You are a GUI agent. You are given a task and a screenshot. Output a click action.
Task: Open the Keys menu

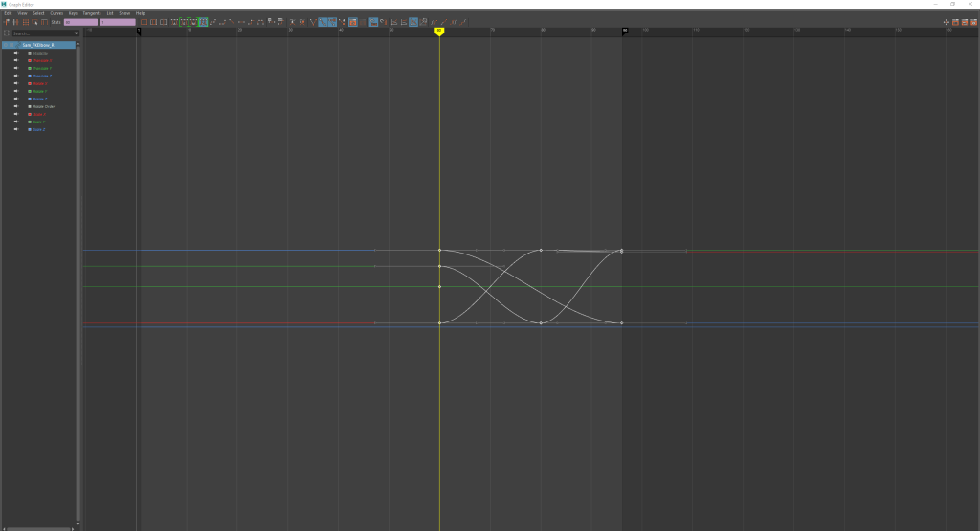pyautogui.click(x=73, y=13)
